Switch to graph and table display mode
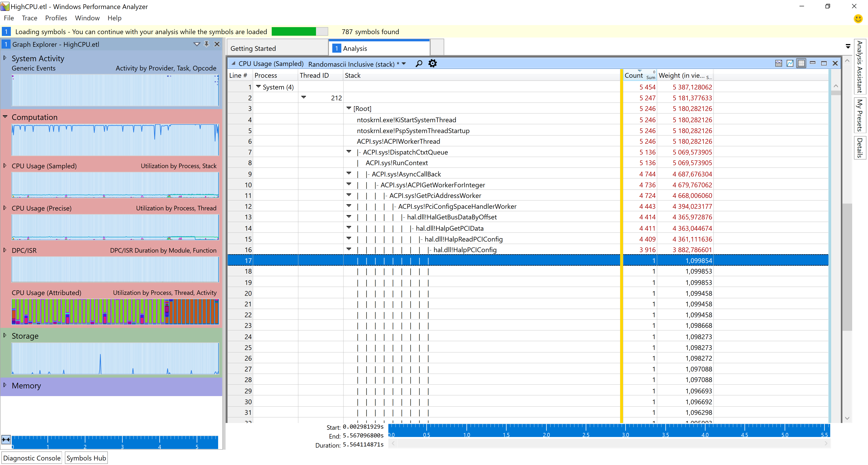 click(x=778, y=63)
